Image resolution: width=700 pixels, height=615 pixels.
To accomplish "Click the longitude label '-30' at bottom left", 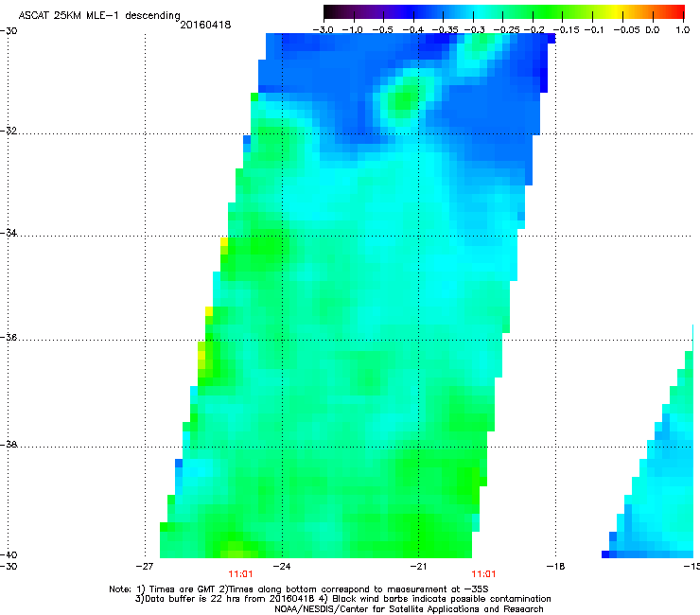I will click(x=9, y=567).
